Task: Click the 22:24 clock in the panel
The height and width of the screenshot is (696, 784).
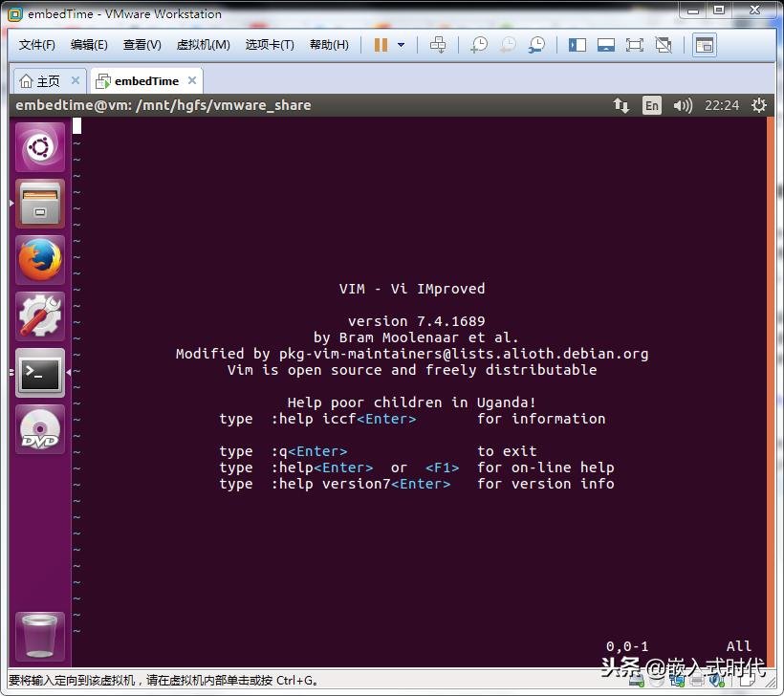Action: (721, 105)
